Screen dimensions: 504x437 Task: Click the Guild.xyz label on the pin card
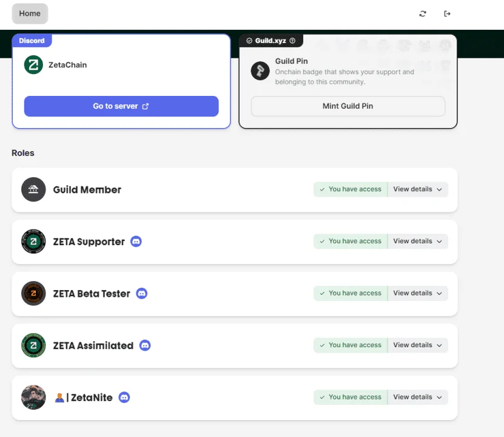point(270,41)
